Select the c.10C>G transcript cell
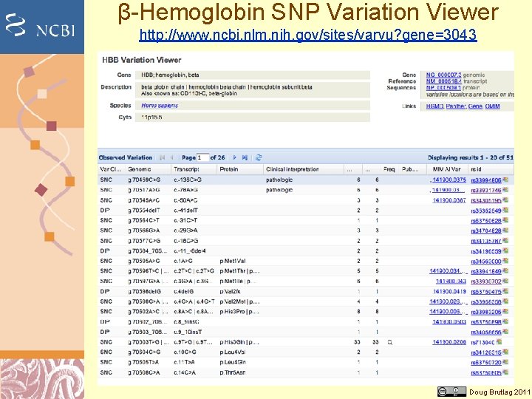532x399 pixels. [185, 352]
